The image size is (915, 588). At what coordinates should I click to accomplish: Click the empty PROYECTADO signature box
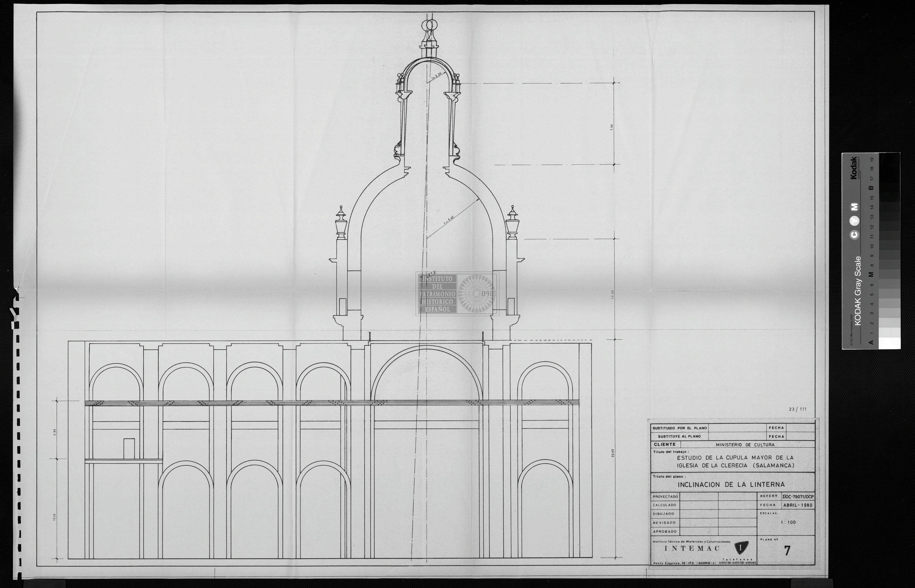[699, 496]
